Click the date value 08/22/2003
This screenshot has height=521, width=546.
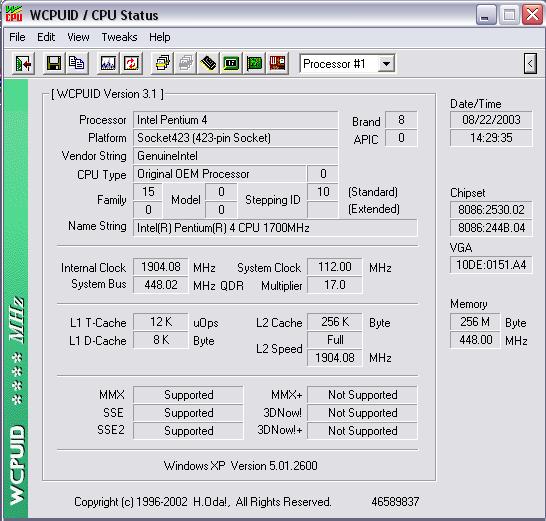tap(491, 120)
